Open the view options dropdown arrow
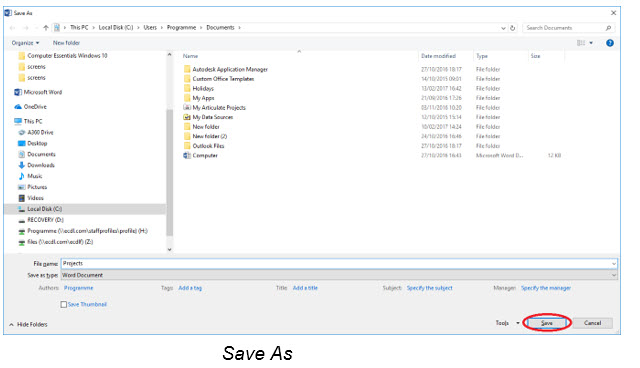This screenshot has width=640, height=368. tap(591, 43)
